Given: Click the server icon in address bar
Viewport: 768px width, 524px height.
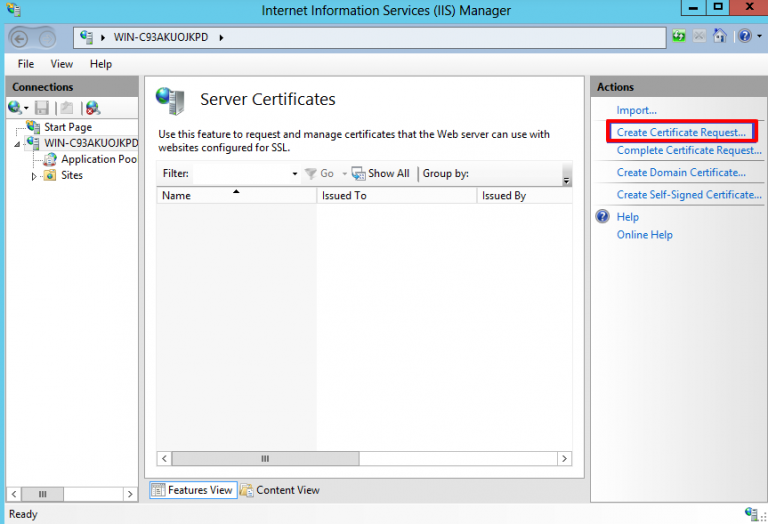Looking at the screenshot, I should point(86,37).
